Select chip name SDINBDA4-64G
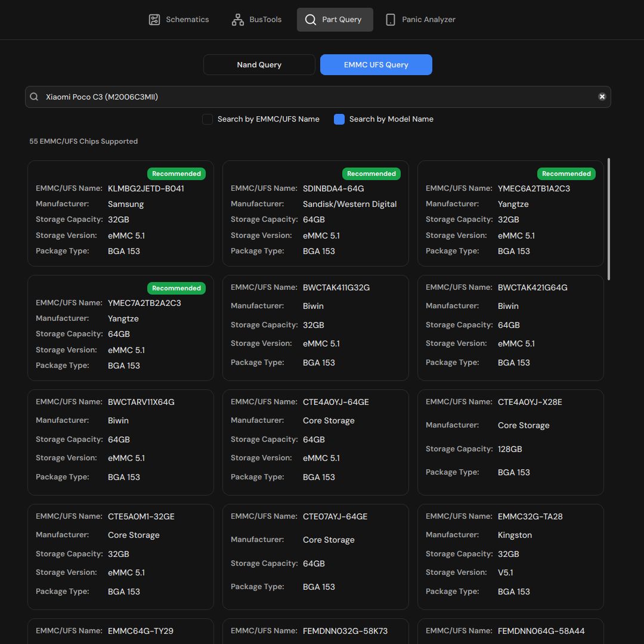This screenshot has width=644, height=644. (x=333, y=188)
